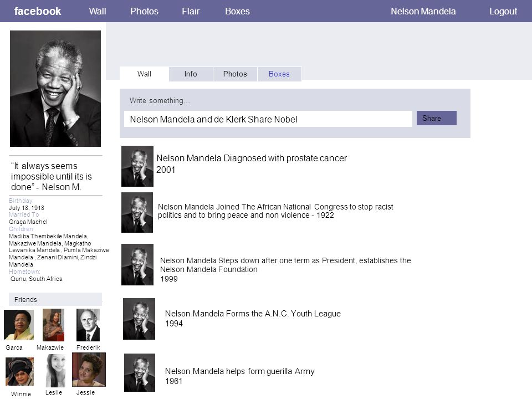This screenshot has height=399, width=532.
Task: Click children list starting Madiba Thembekile Mandela
Action: [59, 250]
